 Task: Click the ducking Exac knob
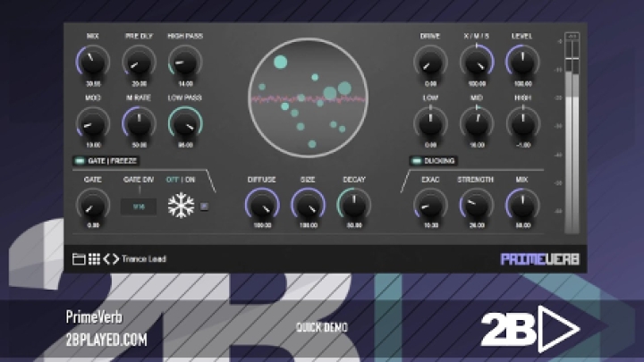(x=430, y=205)
